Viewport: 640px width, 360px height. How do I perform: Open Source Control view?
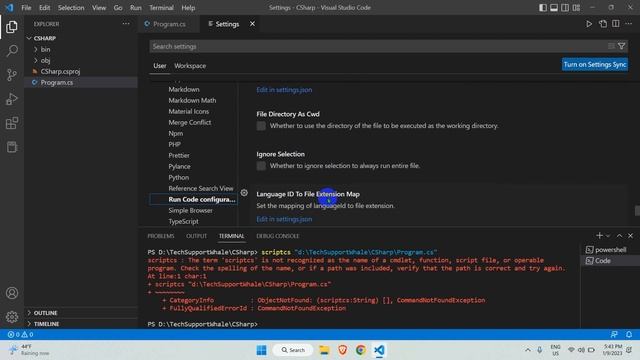pos(12,75)
